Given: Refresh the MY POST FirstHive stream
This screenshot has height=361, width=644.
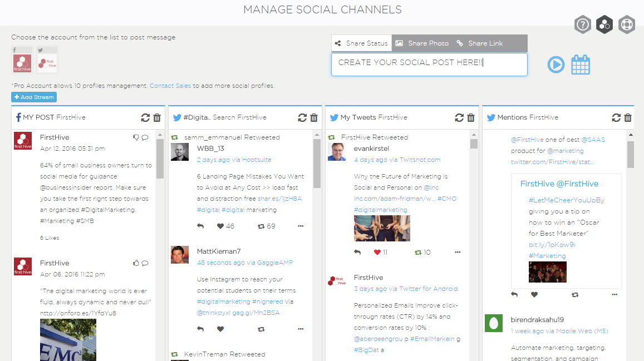Looking at the screenshot, I should point(145,117).
